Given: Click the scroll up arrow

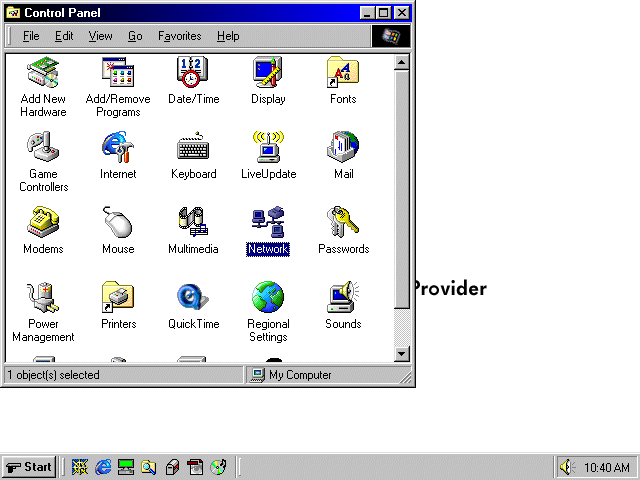Looking at the screenshot, I should coord(401,62).
